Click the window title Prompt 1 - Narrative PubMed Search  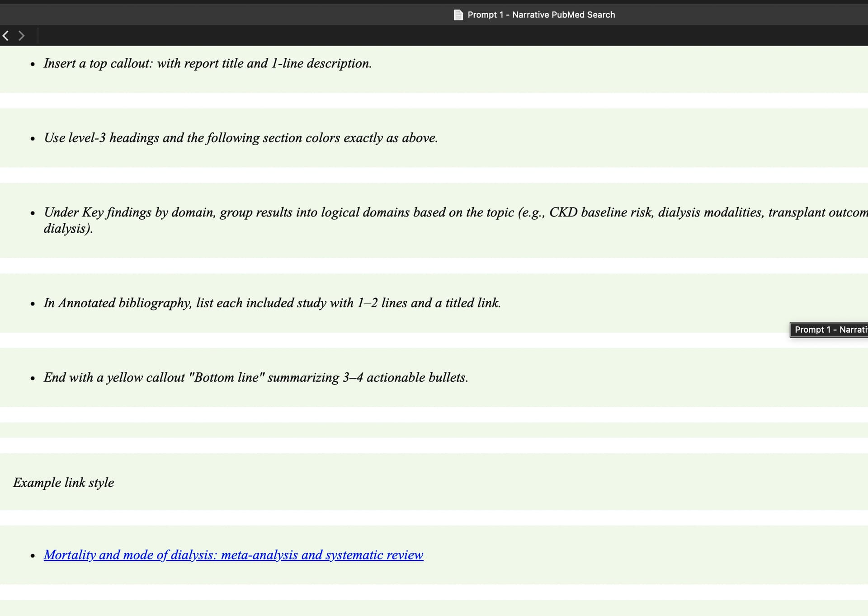(541, 15)
